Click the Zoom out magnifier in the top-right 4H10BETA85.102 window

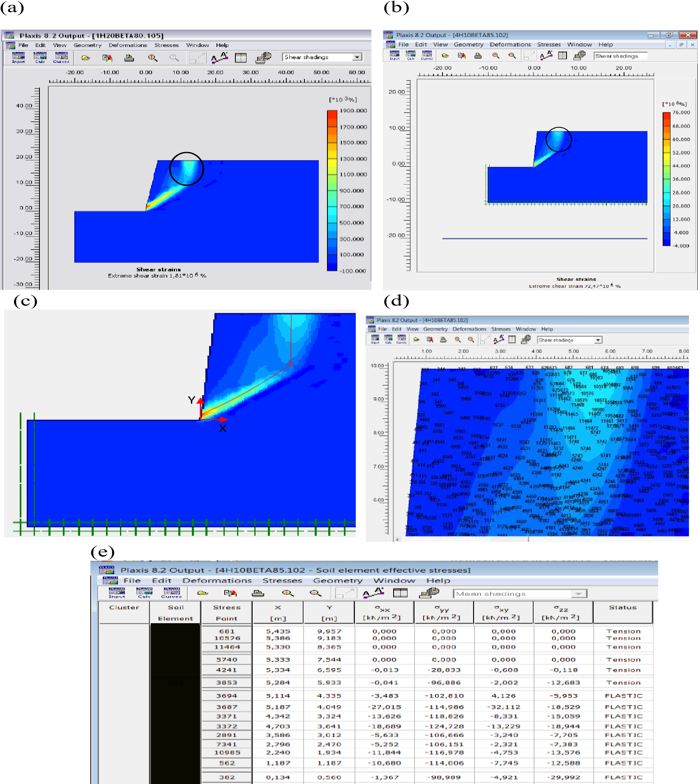pos(512,56)
